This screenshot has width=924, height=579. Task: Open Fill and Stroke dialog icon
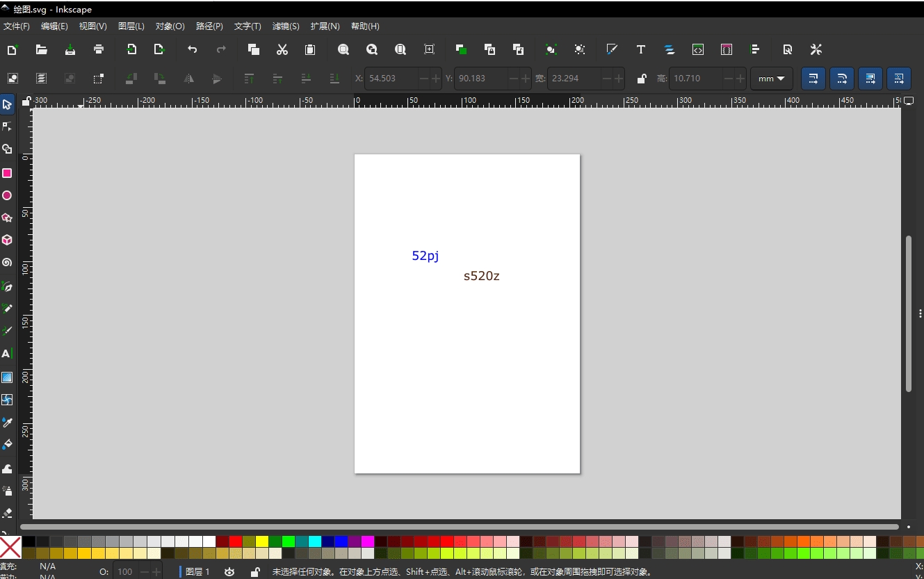[612, 49]
